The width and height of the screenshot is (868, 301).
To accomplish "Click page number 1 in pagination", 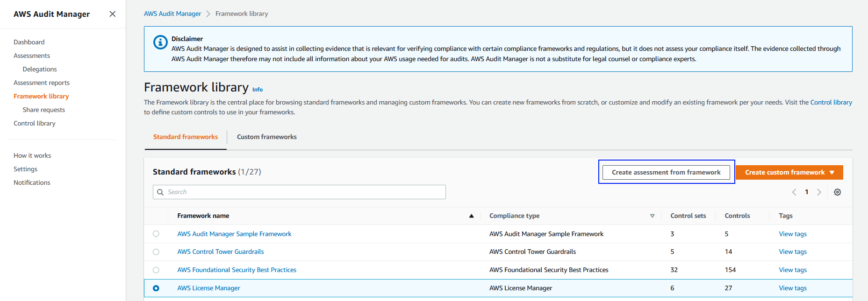I will (x=806, y=192).
